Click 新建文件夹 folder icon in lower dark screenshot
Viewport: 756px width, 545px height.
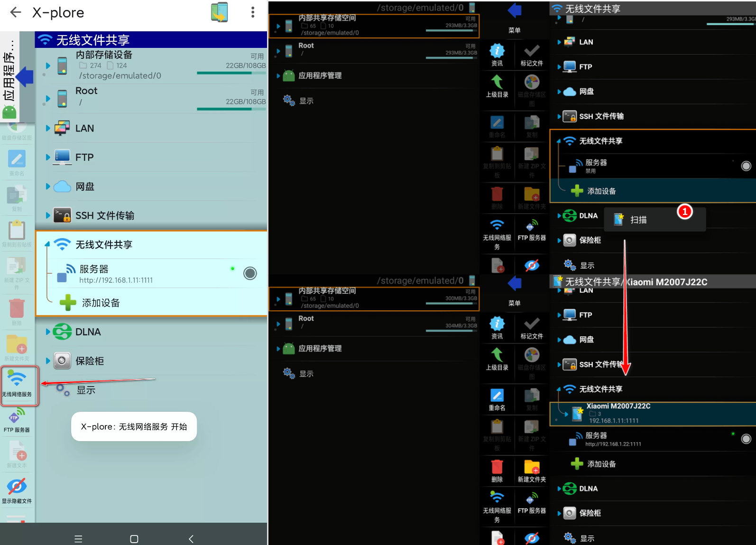click(532, 467)
